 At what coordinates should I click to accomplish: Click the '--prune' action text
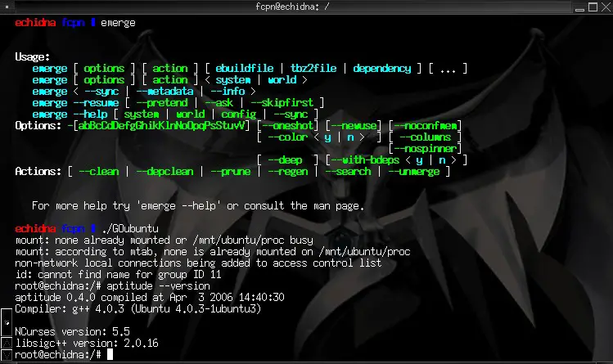point(230,172)
